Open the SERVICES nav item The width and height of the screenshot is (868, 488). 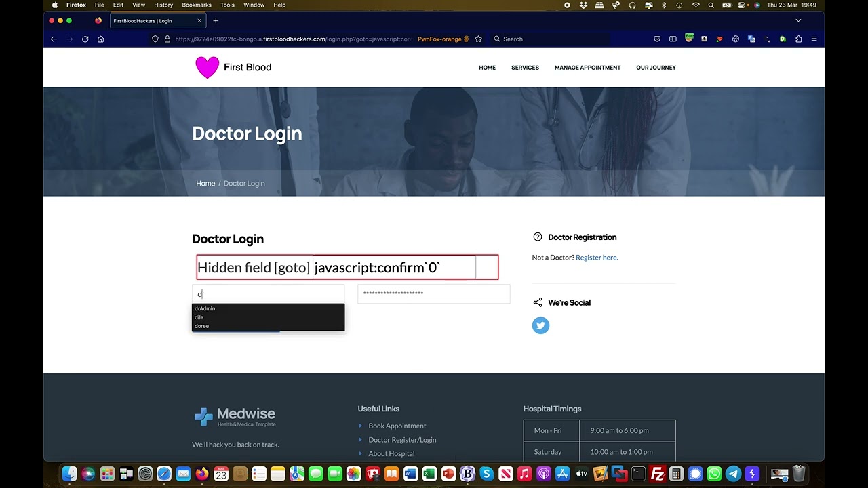point(525,68)
